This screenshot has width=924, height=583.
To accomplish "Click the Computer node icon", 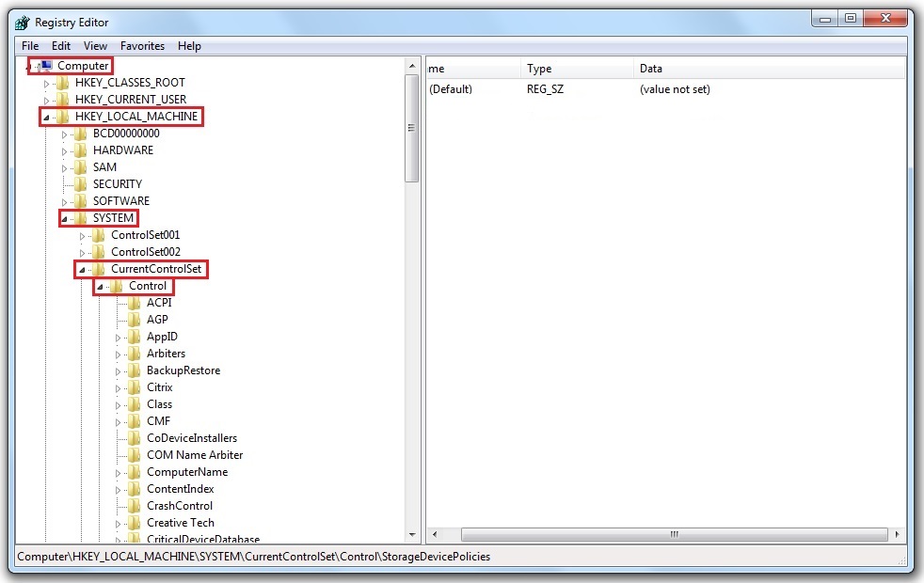I will [x=46, y=66].
